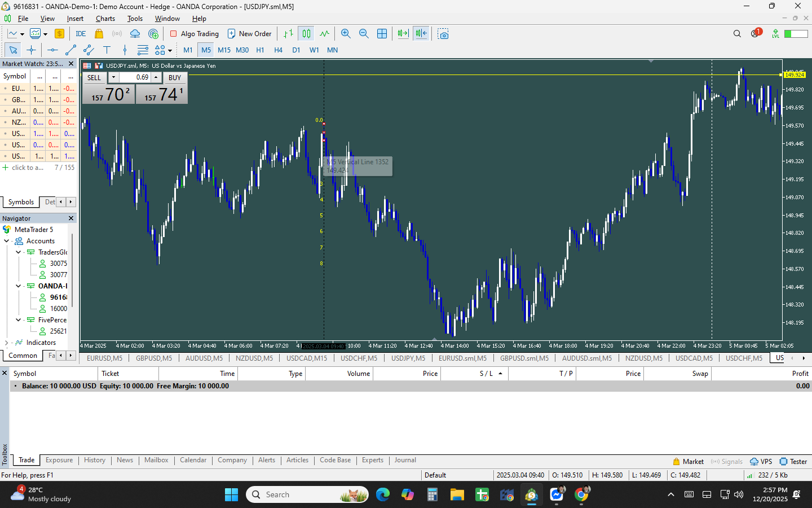Open the VPS cloud icon in toolbar
Image resolution: width=812 pixels, height=508 pixels.
tap(135, 34)
